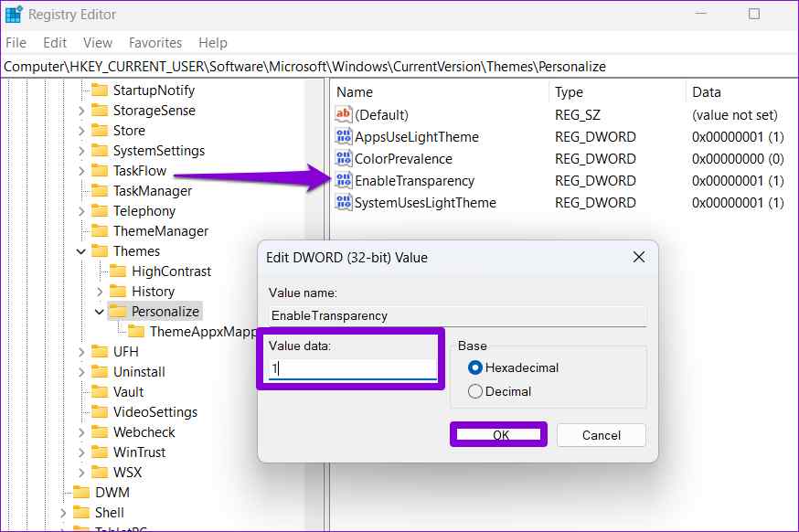Image resolution: width=799 pixels, height=532 pixels.
Task: Click the Webcheck folder icon
Action: (100, 432)
